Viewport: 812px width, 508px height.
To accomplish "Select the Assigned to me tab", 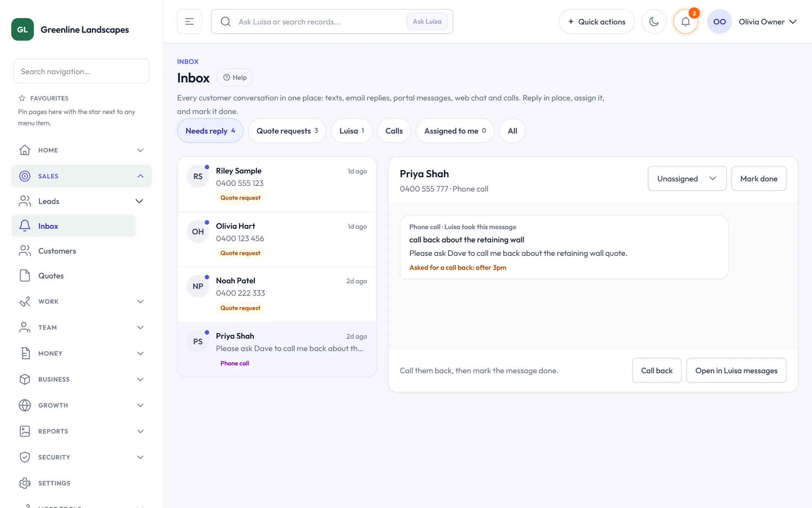I will 455,131.
